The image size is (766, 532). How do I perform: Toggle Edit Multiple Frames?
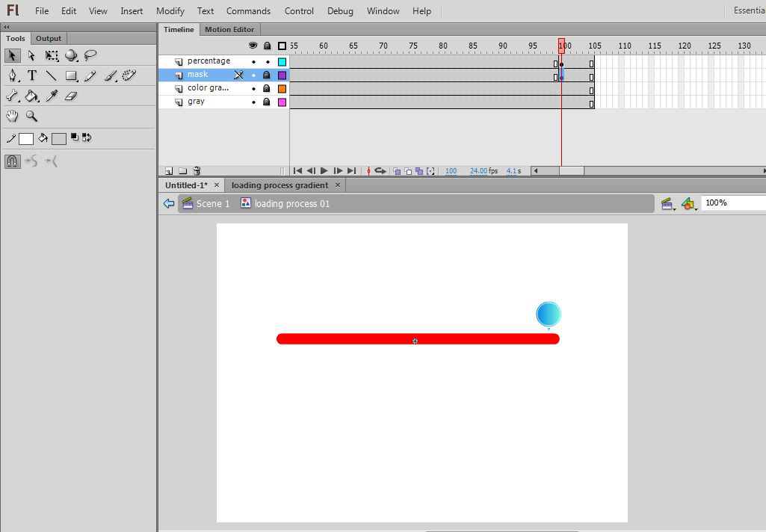pos(419,171)
